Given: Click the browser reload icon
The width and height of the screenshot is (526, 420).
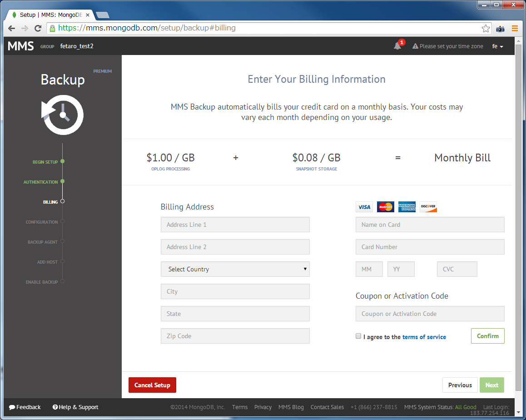Looking at the screenshot, I should point(38,28).
